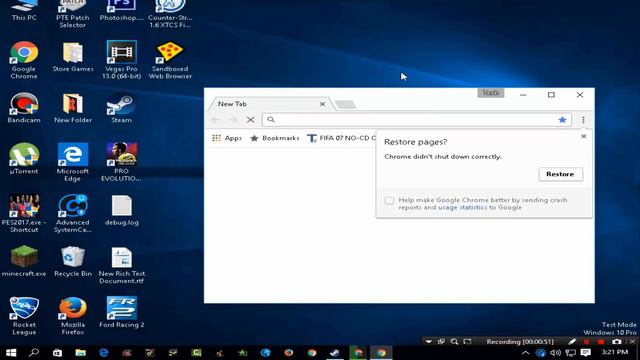The height and width of the screenshot is (360, 640).
Task: Stop the recording with the red square button
Action: pos(601,342)
